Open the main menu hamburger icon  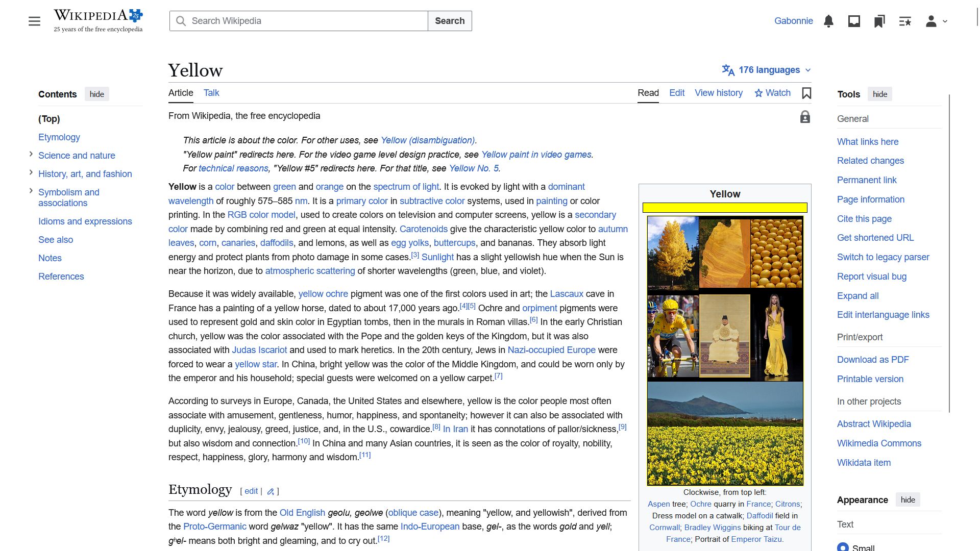point(34,21)
